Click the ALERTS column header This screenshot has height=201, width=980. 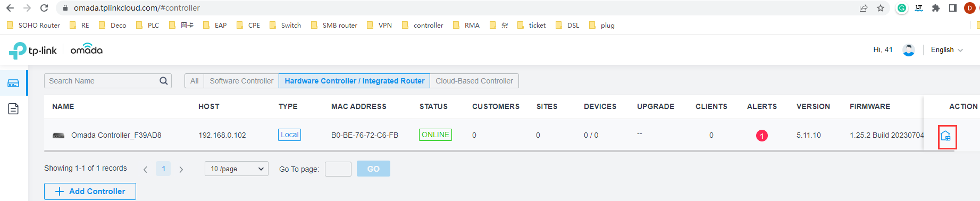point(762,106)
